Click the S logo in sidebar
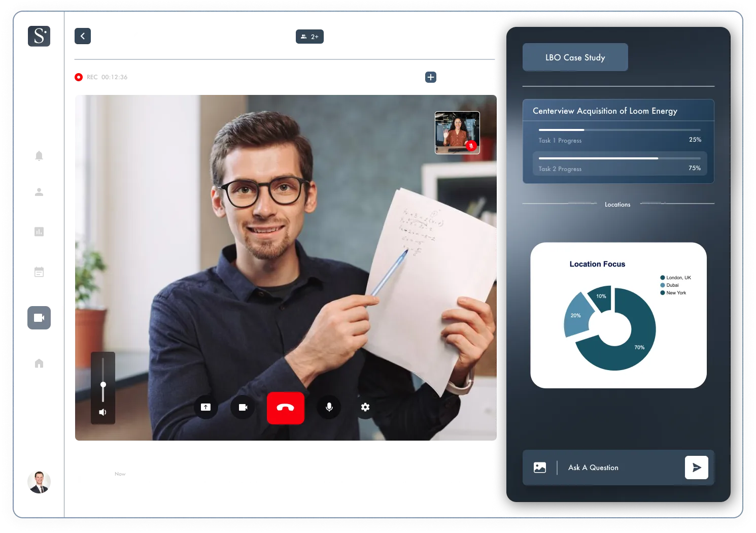Screen dimensions: 756x533 39,36
